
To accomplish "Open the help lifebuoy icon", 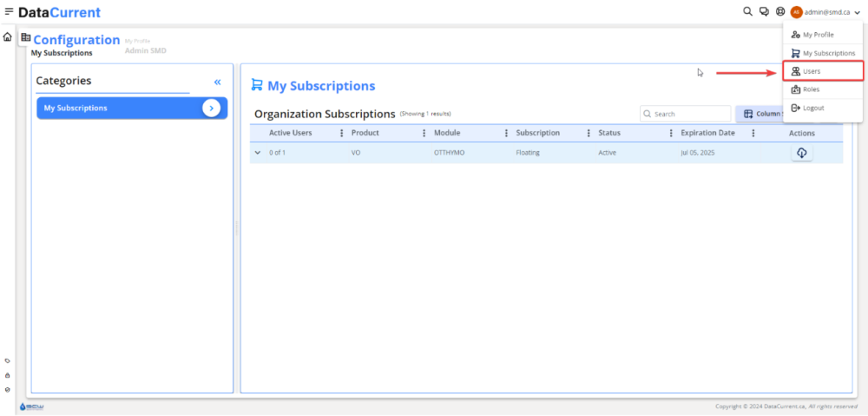I will coord(780,11).
